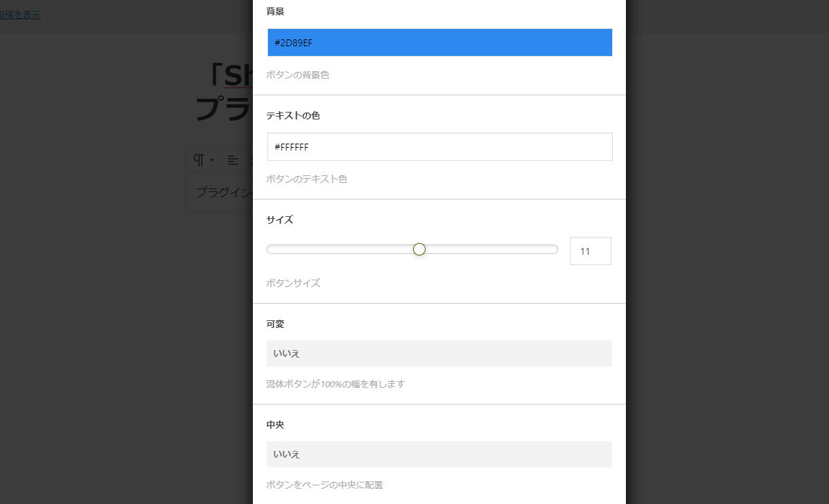
Task: Click the 可変 section label
Action: (x=275, y=324)
